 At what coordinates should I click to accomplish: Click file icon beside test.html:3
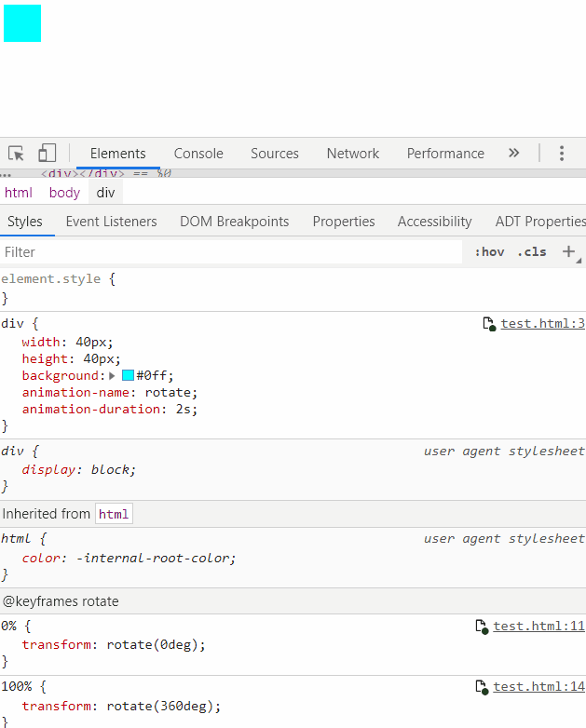click(x=489, y=324)
